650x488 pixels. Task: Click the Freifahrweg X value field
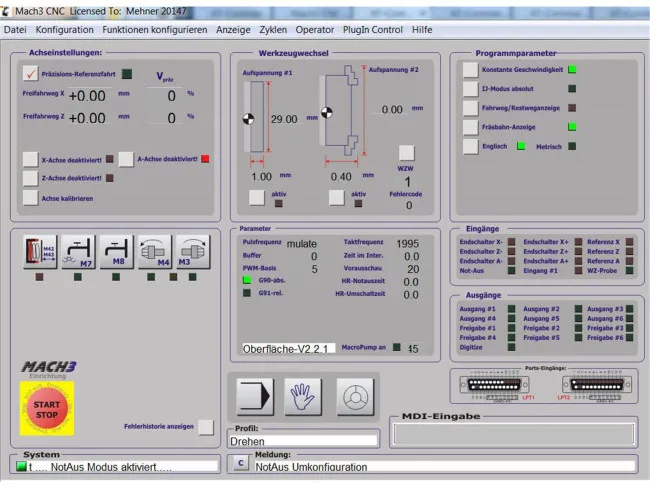point(88,96)
